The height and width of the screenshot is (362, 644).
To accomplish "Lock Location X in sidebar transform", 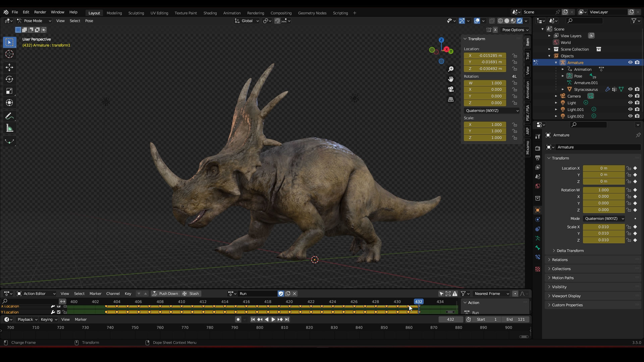I will point(515,56).
